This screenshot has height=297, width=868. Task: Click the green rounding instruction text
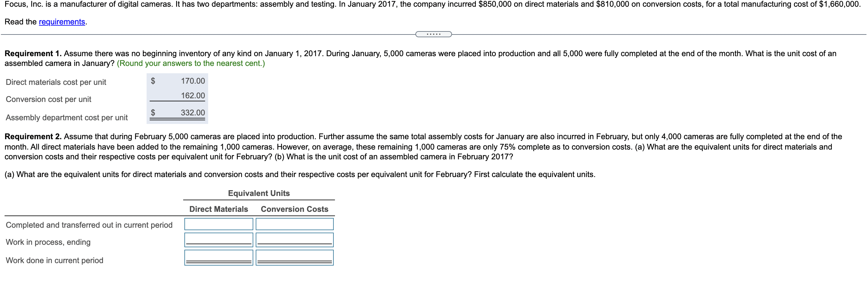click(x=191, y=63)
